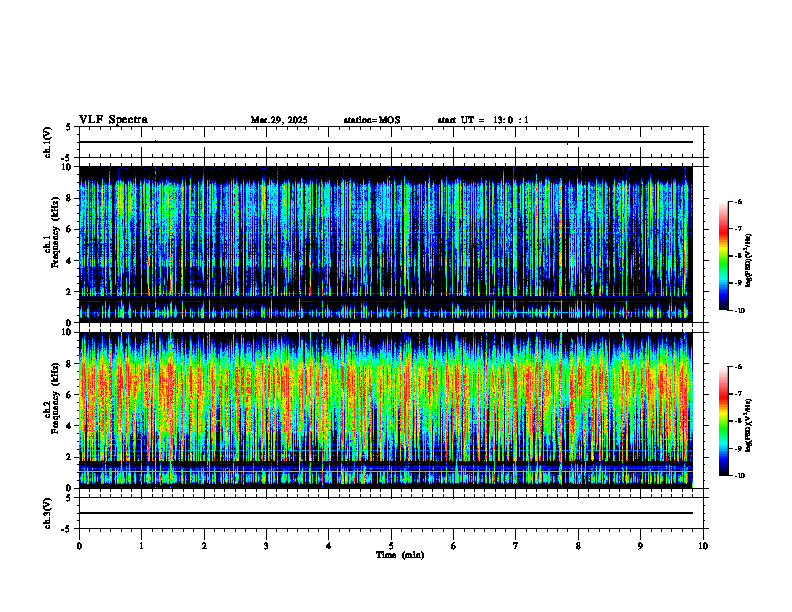Click time axis end tick label "10"
Image resolution: width=792 pixels, height=612 pixels.
pos(703,546)
